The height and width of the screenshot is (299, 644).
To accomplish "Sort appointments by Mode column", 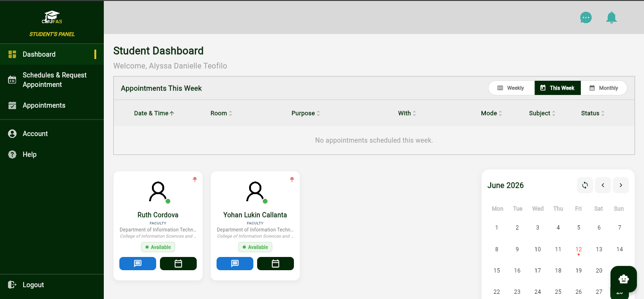I will [x=492, y=113].
